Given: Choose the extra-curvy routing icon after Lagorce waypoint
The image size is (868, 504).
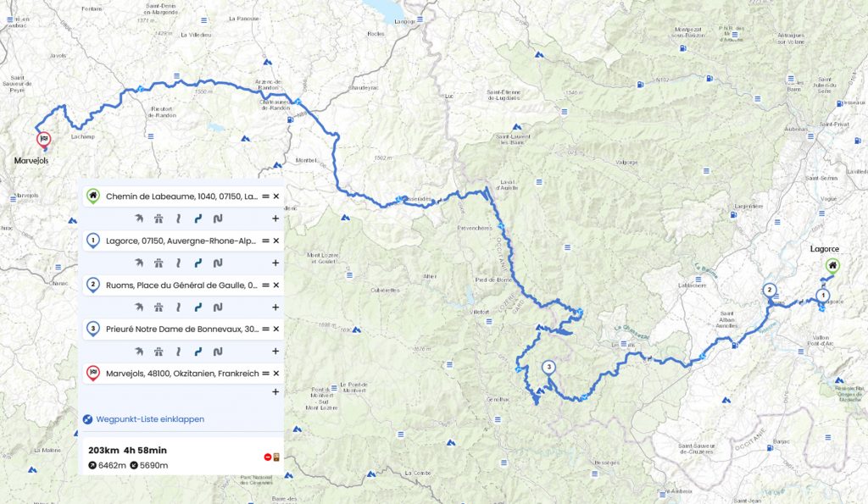Looking at the screenshot, I should [218, 263].
